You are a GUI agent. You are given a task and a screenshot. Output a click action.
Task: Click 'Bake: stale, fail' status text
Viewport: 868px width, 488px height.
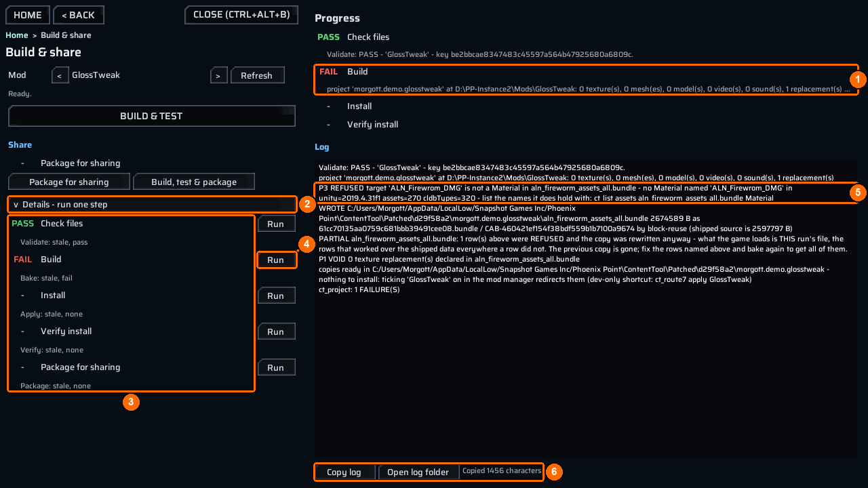tap(46, 278)
